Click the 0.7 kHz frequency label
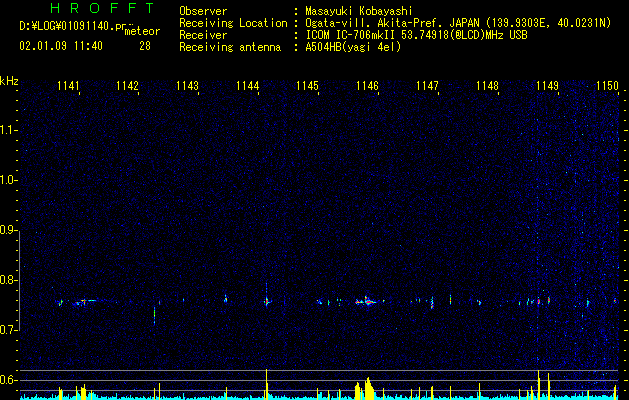 pyautogui.click(x=8, y=330)
